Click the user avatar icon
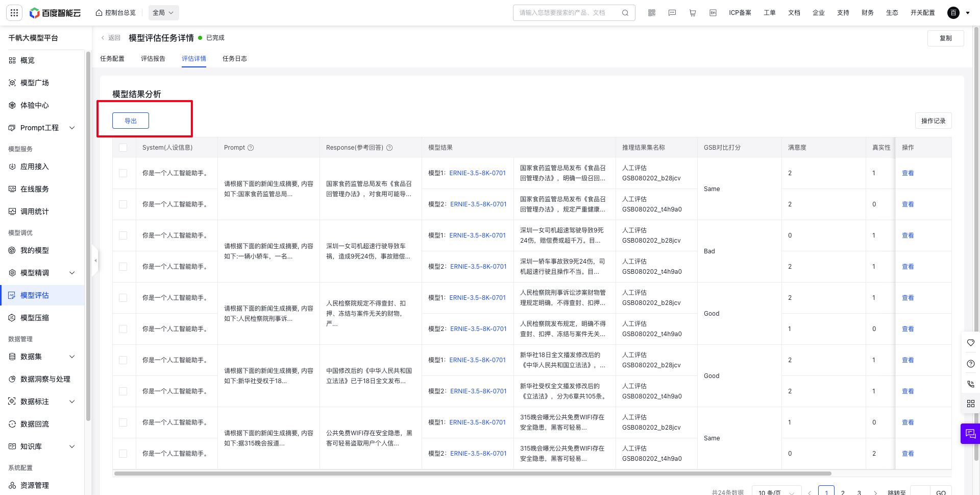980x495 pixels. [x=953, y=13]
